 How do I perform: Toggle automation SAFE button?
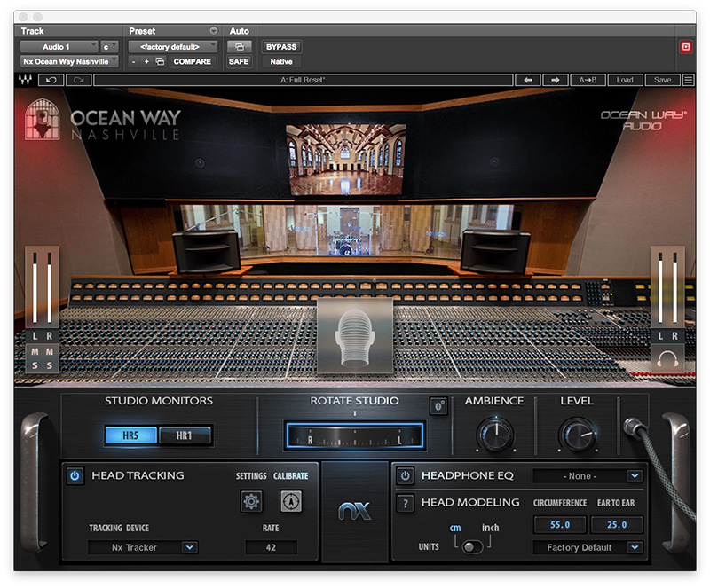click(x=239, y=61)
